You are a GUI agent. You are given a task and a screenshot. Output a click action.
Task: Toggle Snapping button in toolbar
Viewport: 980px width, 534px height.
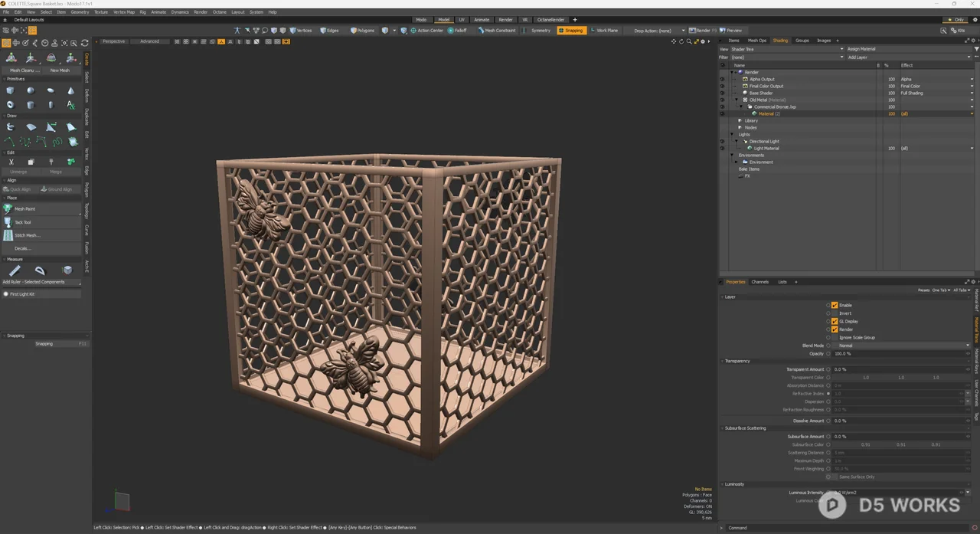pyautogui.click(x=571, y=31)
